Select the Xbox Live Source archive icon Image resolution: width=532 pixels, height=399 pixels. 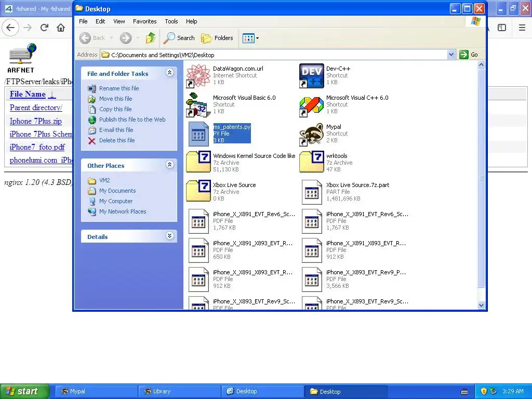pyautogui.click(x=198, y=192)
